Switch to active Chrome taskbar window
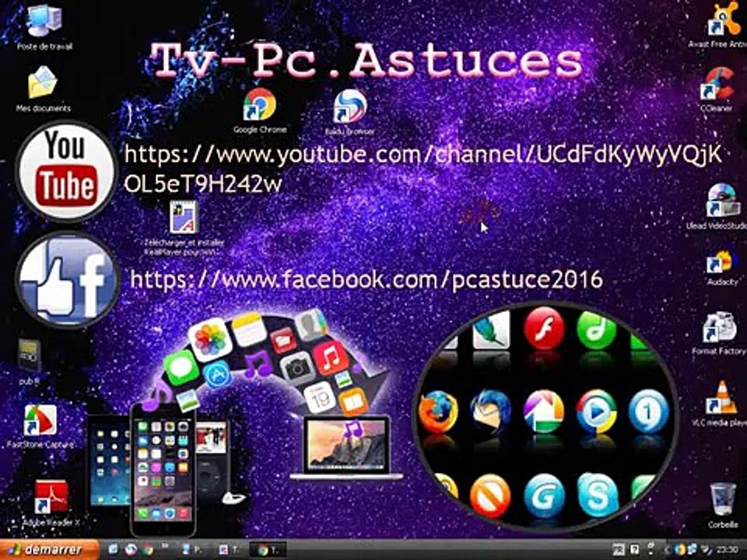The width and height of the screenshot is (747, 560). click(x=268, y=550)
